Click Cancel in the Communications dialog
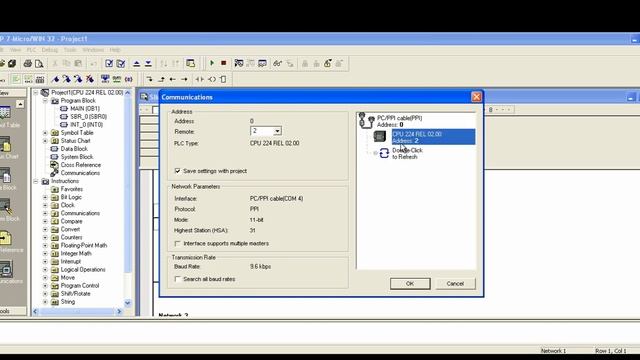Image resolution: width=640 pixels, height=360 pixels. [x=455, y=284]
